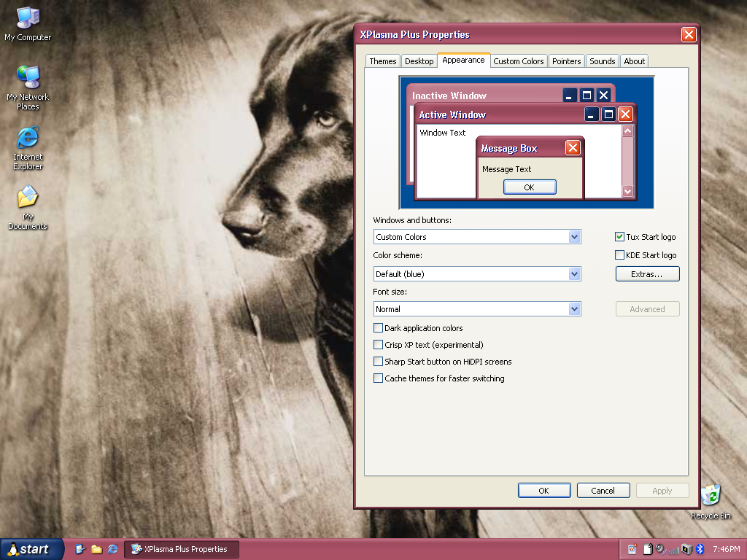Toggle Crisp XP text (experimental)
The width and height of the screenshot is (747, 560).
pyautogui.click(x=379, y=344)
